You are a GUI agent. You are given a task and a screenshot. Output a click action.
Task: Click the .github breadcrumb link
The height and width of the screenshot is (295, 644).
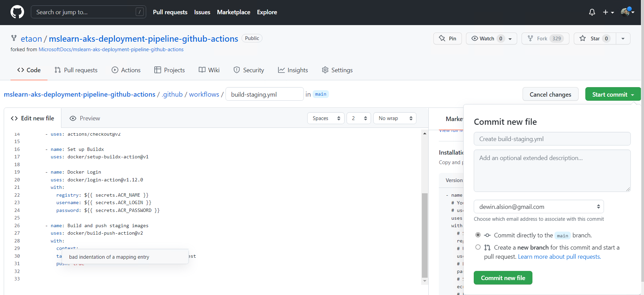pyautogui.click(x=172, y=94)
